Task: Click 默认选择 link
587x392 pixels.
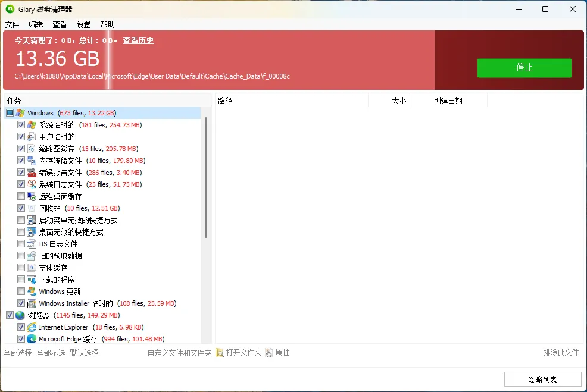Action: pyautogui.click(x=84, y=353)
